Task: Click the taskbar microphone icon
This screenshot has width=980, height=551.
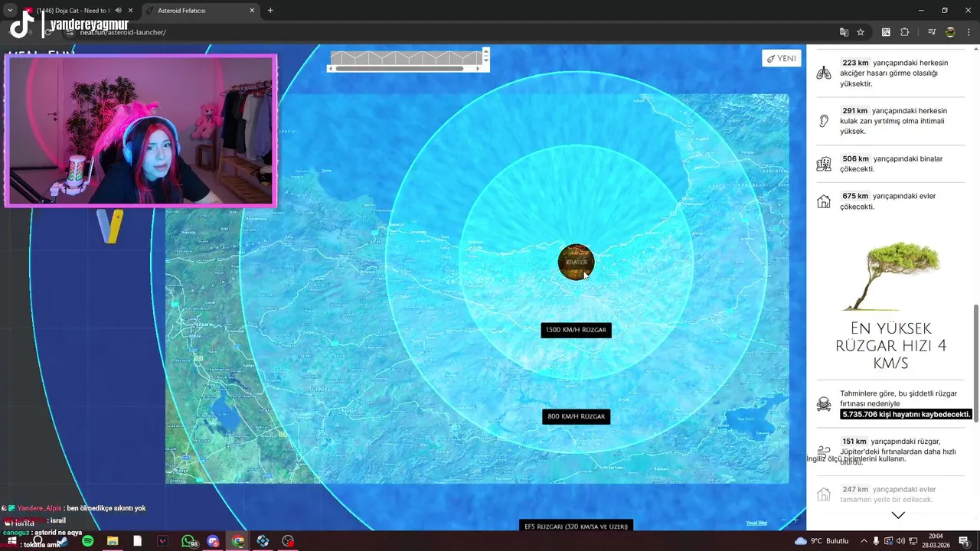Action: (876, 541)
